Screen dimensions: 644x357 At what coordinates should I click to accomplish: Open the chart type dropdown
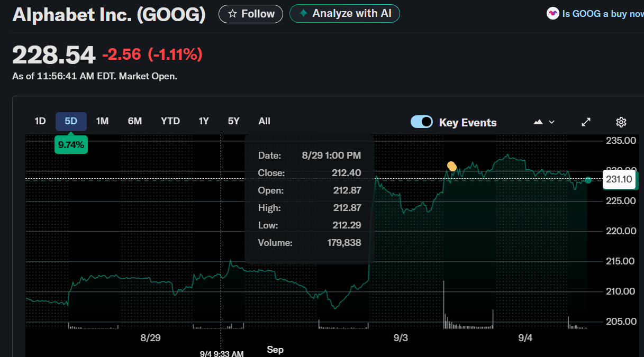[544, 122]
